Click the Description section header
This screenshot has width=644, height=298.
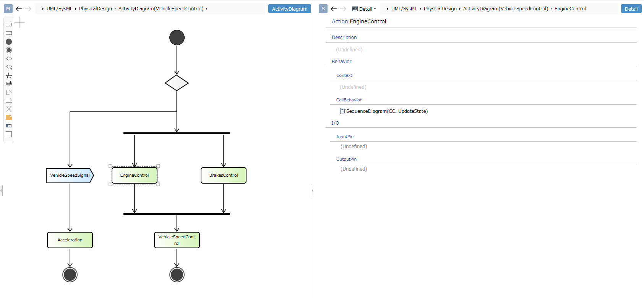pos(344,37)
